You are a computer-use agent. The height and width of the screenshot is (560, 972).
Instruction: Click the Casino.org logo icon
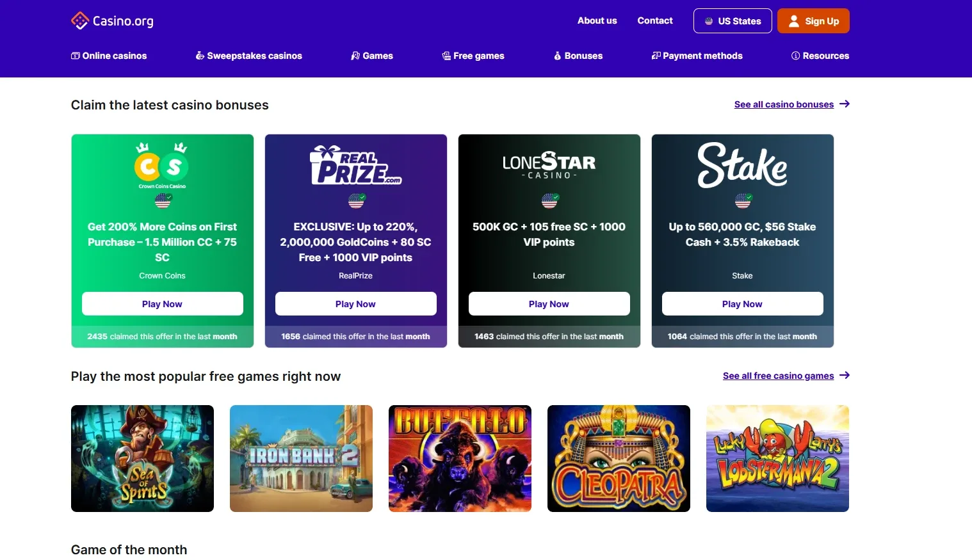tap(80, 20)
